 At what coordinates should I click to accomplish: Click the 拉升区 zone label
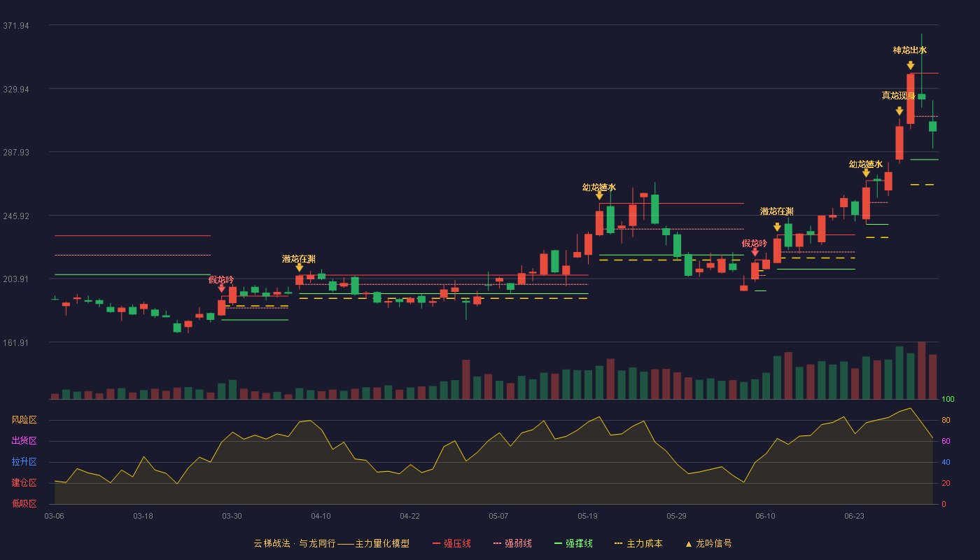point(24,462)
